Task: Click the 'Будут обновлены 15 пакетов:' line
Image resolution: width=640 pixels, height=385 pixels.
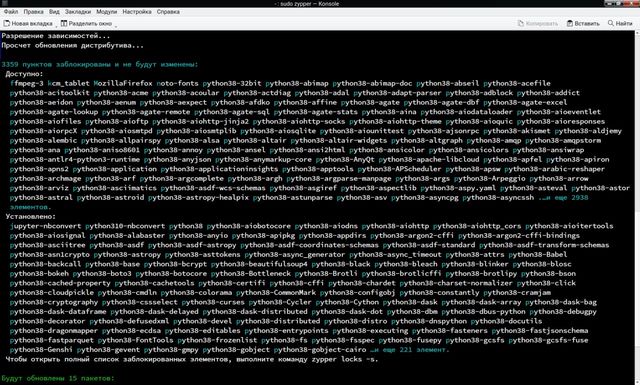Action: point(58,378)
